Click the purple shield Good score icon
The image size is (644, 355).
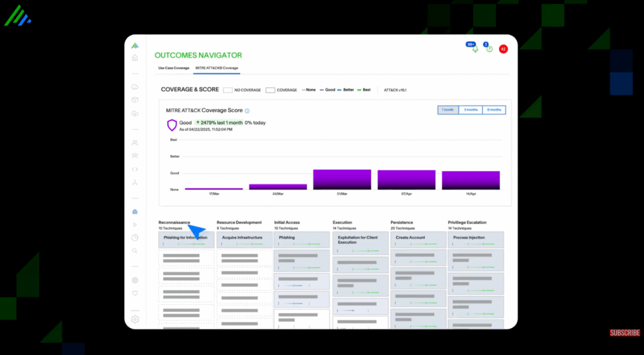(x=172, y=125)
